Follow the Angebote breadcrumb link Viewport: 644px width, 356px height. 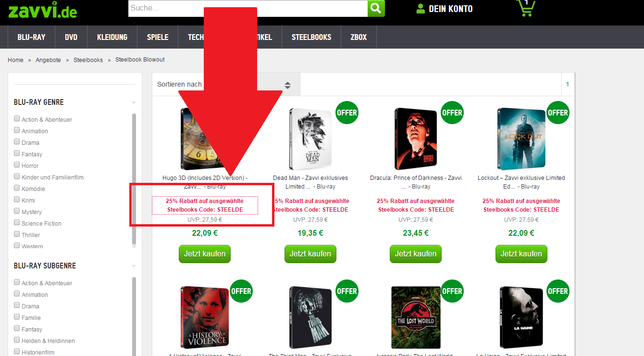pyautogui.click(x=48, y=60)
